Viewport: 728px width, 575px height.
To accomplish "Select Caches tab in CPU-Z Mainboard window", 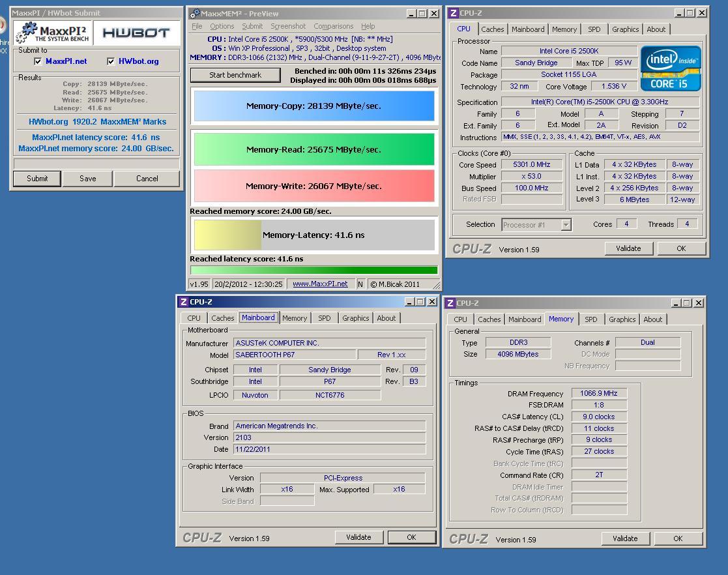I will pyautogui.click(x=222, y=318).
